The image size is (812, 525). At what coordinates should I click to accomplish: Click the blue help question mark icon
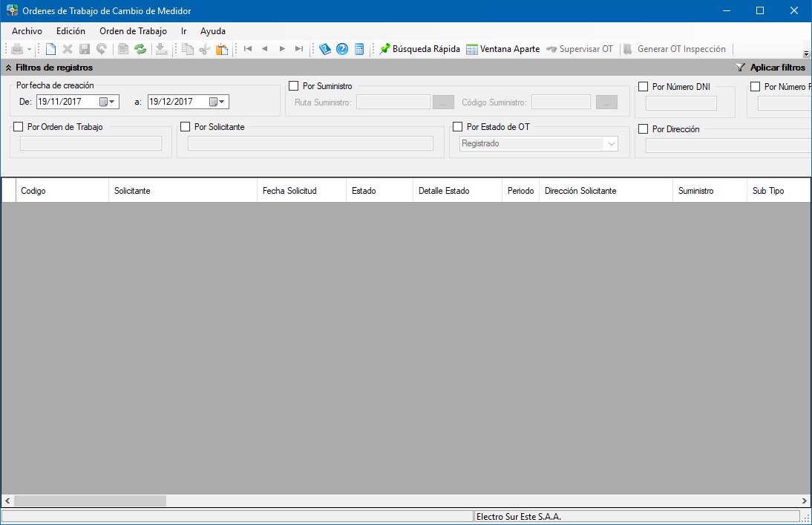point(342,49)
